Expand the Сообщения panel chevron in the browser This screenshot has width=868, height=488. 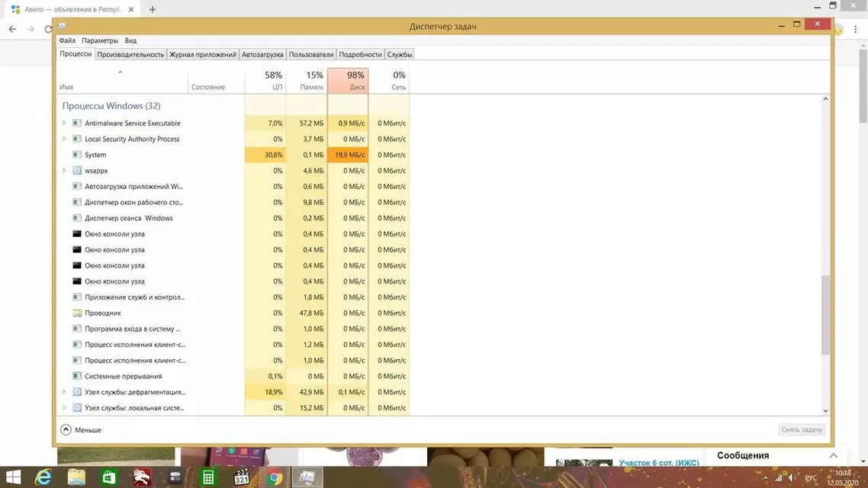pyautogui.click(x=833, y=455)
